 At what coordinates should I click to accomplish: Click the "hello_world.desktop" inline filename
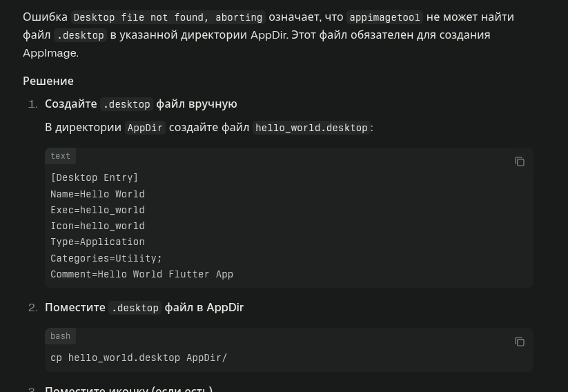311,128
